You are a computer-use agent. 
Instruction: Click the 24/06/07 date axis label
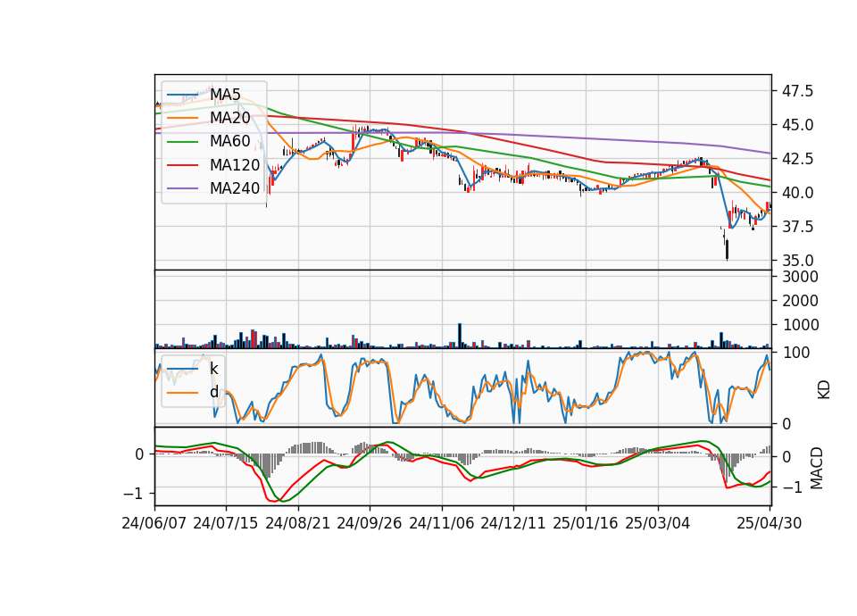coord(154,523)
